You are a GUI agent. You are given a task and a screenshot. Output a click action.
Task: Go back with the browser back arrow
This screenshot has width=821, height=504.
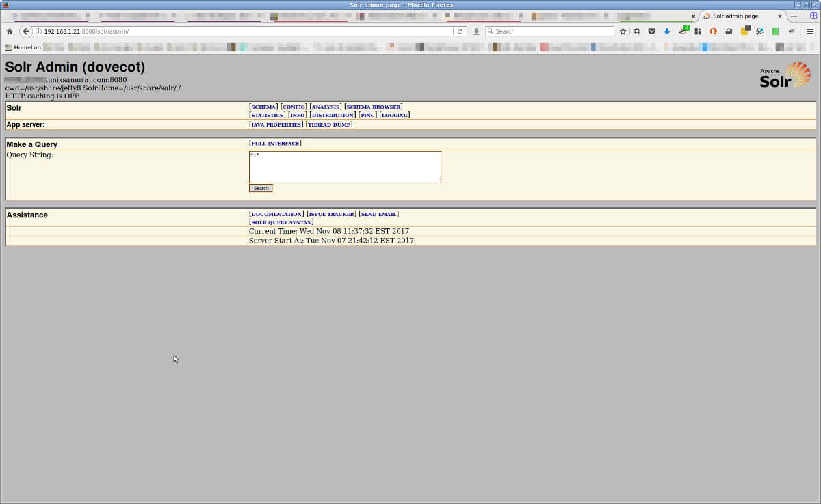(x=26, y=31)
